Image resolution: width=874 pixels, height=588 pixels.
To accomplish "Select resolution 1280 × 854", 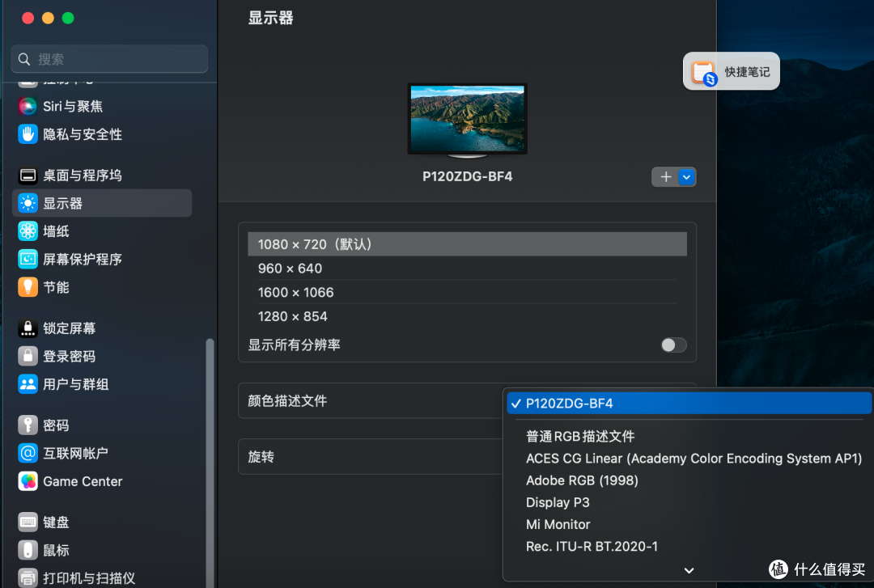I will tap(467, 316).
